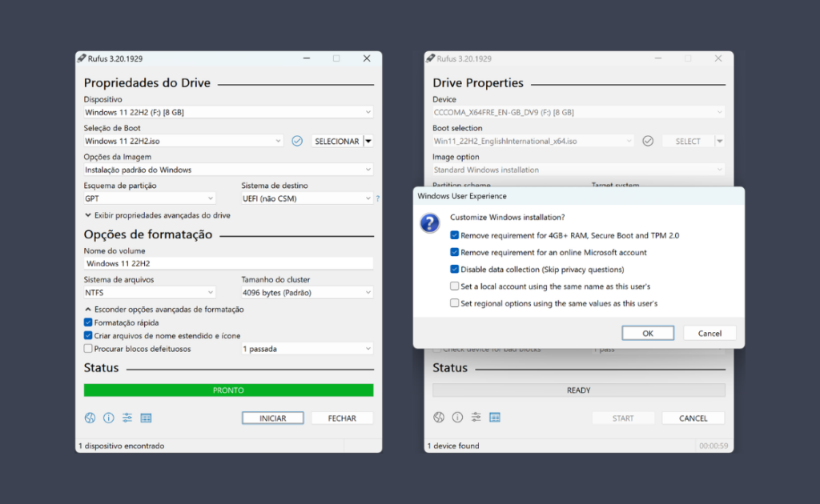Image resolution: width=820 pixels, height=504 pixels.
Task: Open Esquema de partição GPT dropdown
Action: (x=150, y=198)
